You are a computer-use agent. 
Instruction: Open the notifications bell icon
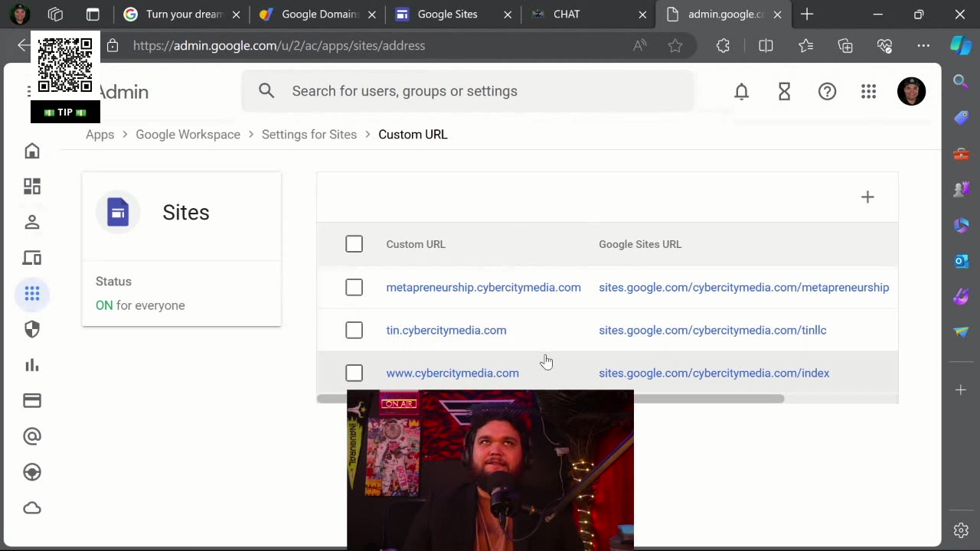coord(741,92)
